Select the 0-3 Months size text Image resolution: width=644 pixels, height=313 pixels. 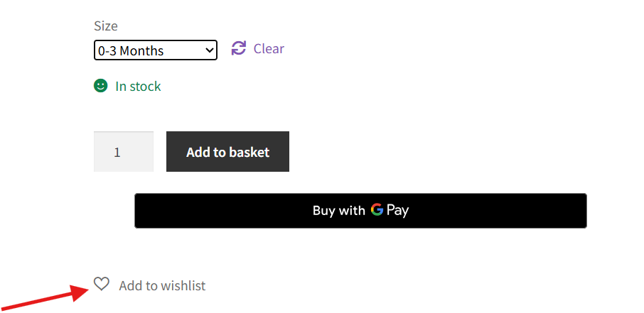pos(132,51)
